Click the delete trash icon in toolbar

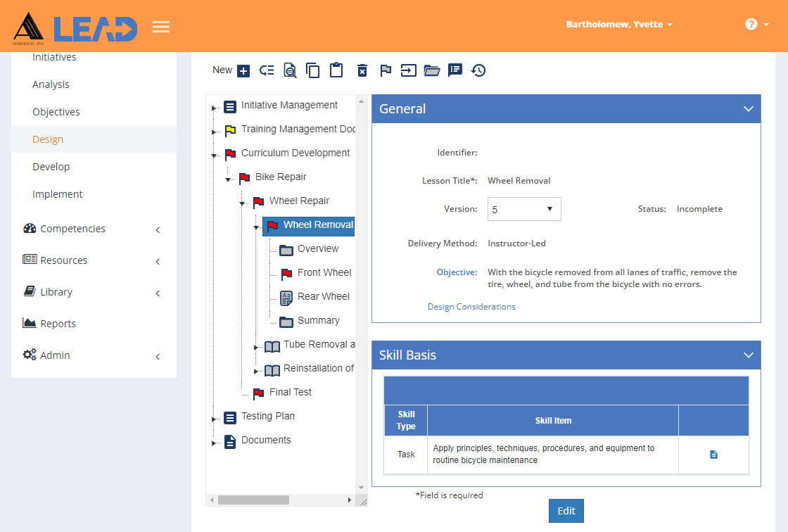point(362,70)
